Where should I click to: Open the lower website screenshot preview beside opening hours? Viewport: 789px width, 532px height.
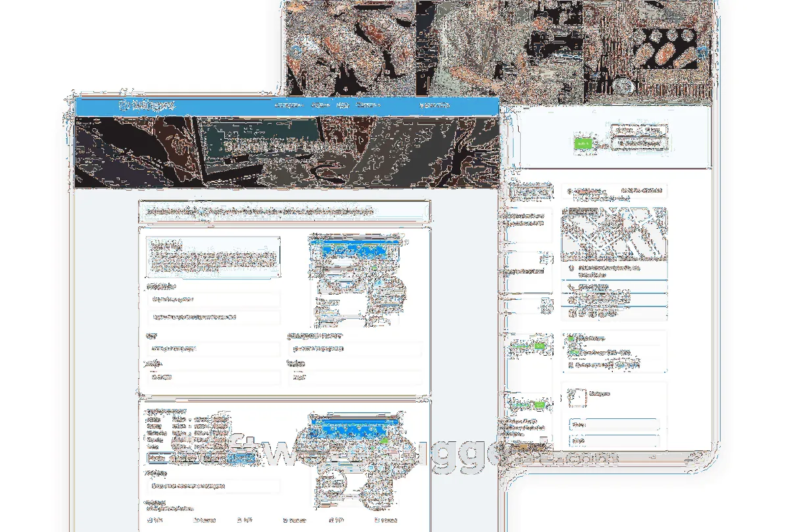357,460
